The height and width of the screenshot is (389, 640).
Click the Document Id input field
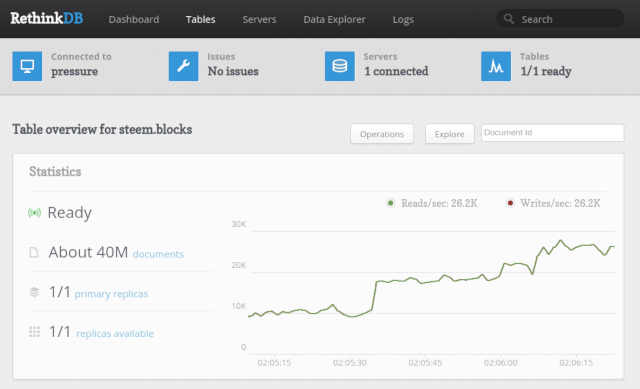click(x=552, y=133)
